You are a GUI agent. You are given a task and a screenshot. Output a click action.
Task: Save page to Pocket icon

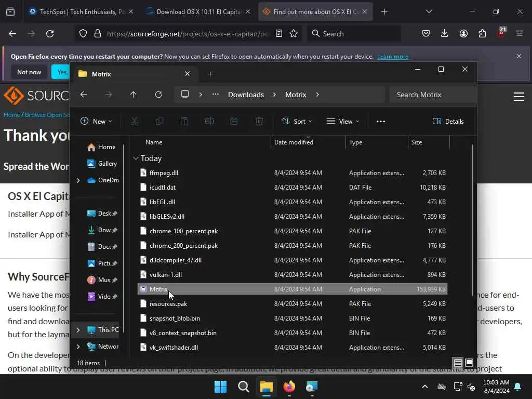tap(426, 33)
